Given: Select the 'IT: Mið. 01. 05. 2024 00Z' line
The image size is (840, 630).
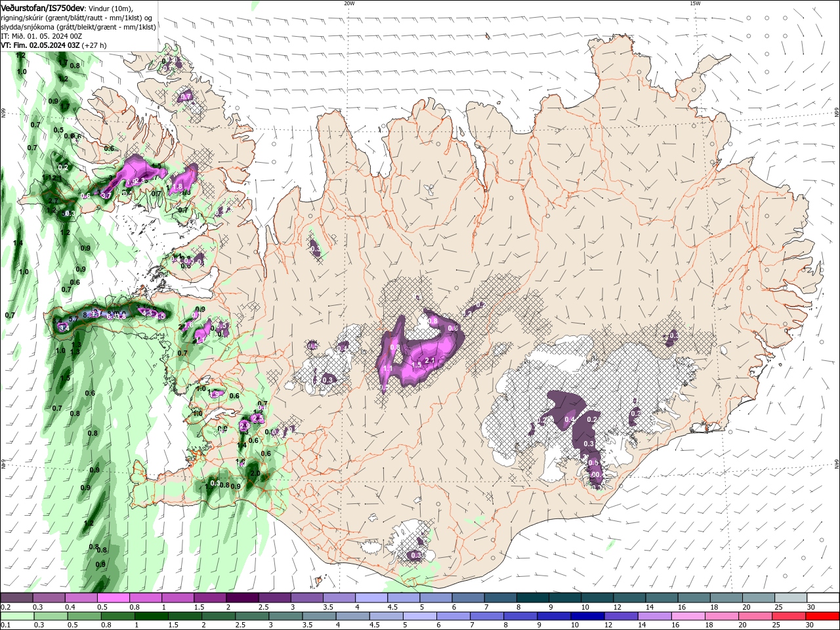Looking at the screenshot, I should (42, 36).
